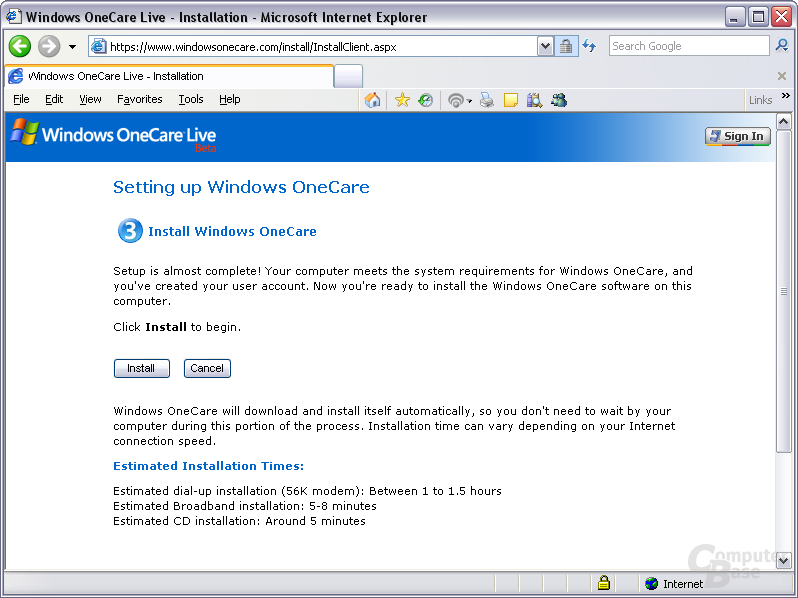This screenshot has width=798, height=598.
Task: Click the Cancel button
Action: [x=207, y=368]
